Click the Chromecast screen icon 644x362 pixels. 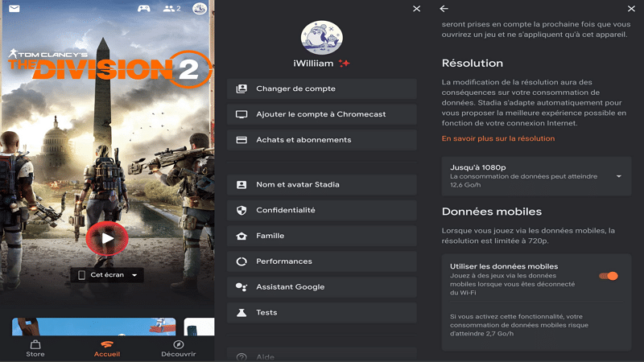tap(242, 114)
